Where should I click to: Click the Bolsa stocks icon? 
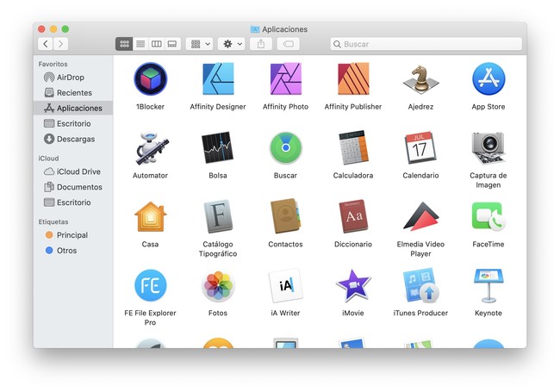218,147
